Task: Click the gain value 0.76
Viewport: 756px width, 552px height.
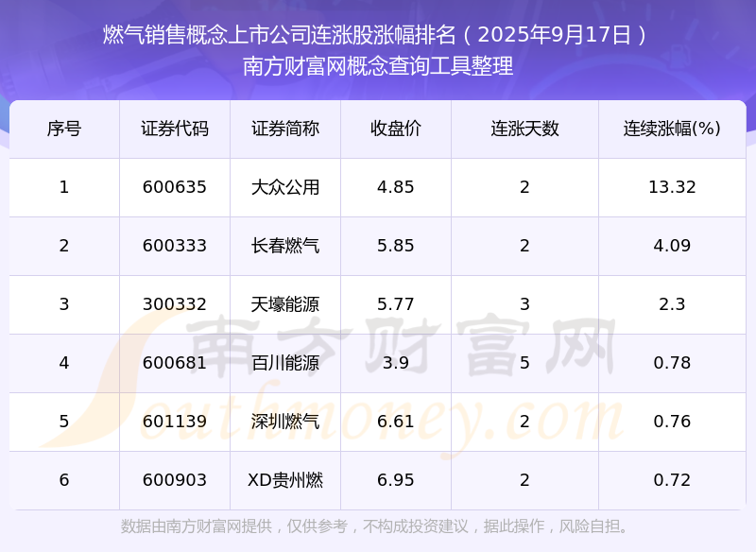Action: pyautogui.click(x=672, y=422)
